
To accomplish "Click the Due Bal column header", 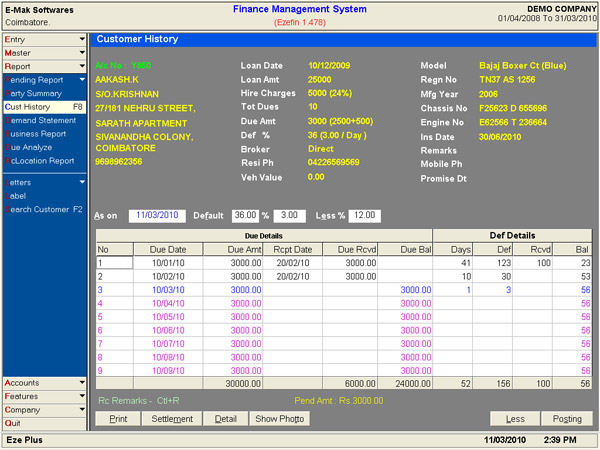I will tap(405, 249).
